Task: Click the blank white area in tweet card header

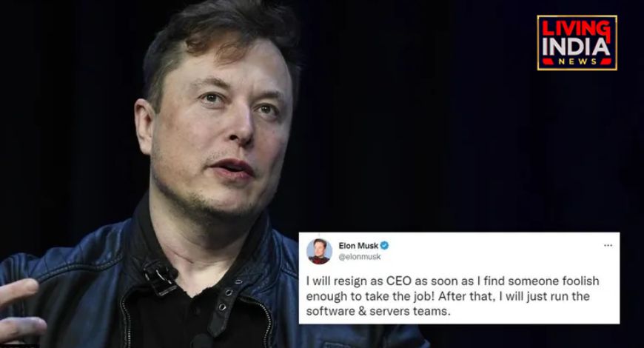Action: pos(493,250)
